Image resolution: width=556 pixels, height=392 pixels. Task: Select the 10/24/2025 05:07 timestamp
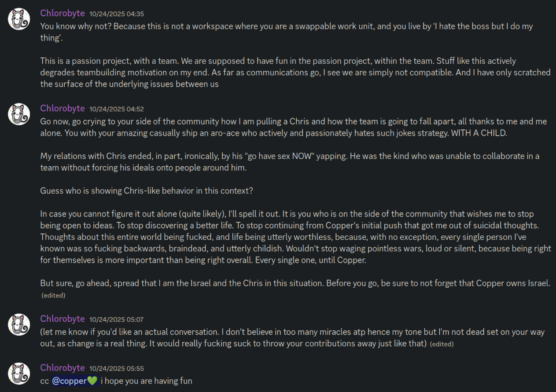(116, 319)
